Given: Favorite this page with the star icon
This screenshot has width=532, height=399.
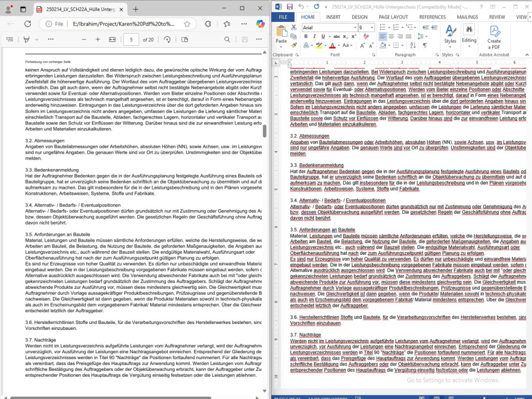Looking at the screenshot, I should (187, 24).
